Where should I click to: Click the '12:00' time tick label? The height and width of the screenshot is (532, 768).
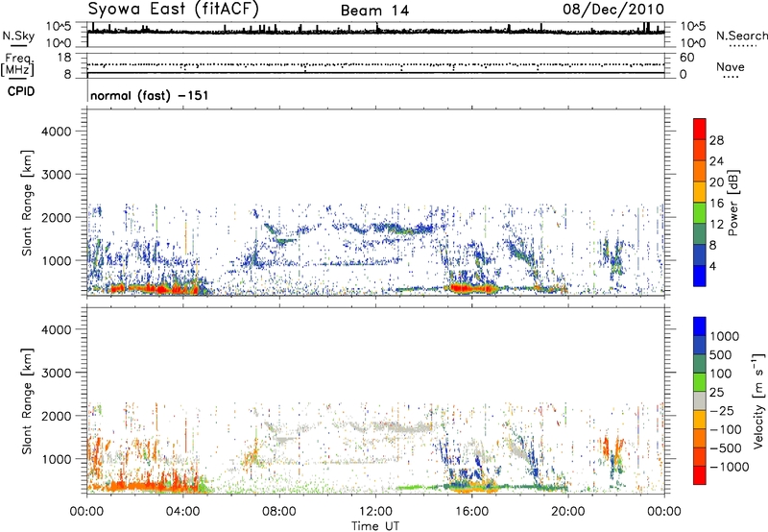[375, 512]
